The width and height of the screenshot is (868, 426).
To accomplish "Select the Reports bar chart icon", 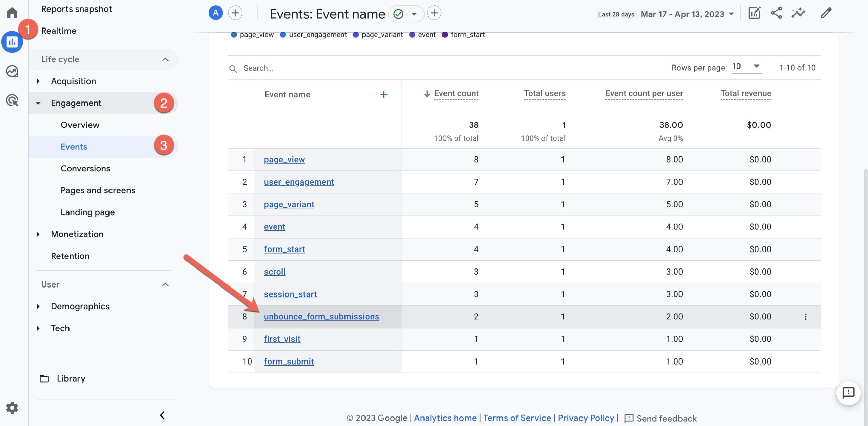I will pos(12,42).
